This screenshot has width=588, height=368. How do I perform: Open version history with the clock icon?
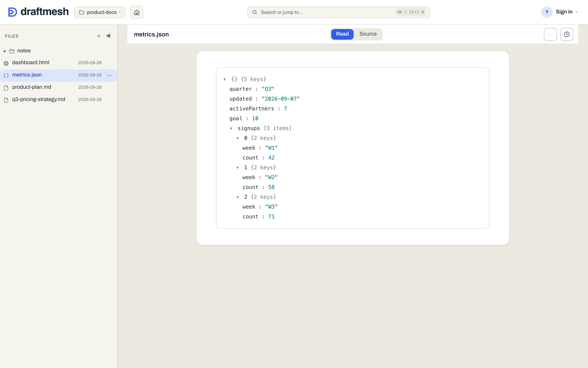pos(567,34)
